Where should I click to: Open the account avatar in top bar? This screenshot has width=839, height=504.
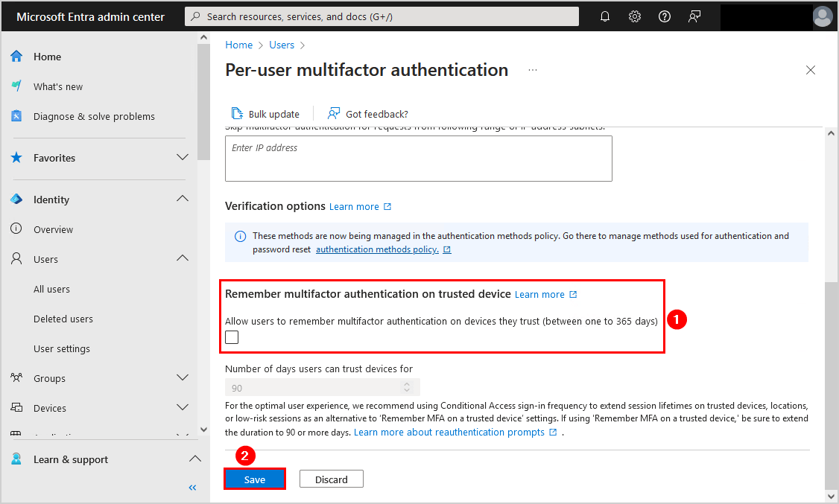(823, 16)
